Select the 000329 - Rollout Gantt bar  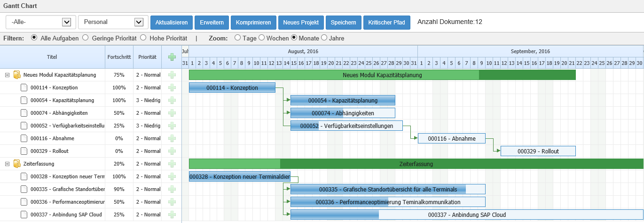[x=538, y=151]
